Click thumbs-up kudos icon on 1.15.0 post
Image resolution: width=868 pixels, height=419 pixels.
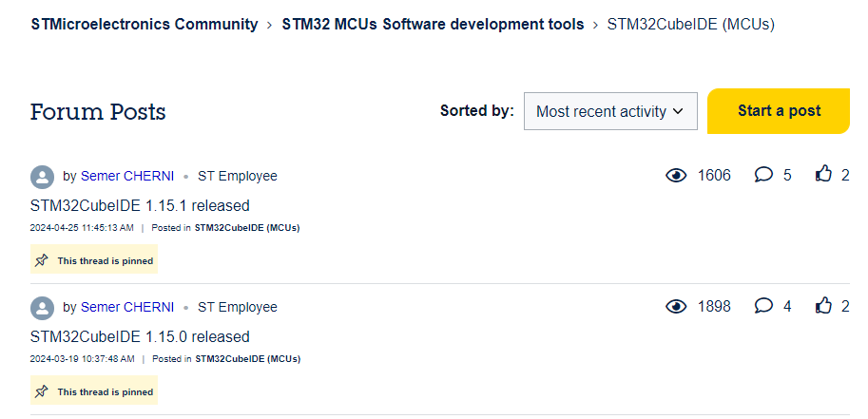[x=823, y=305]
